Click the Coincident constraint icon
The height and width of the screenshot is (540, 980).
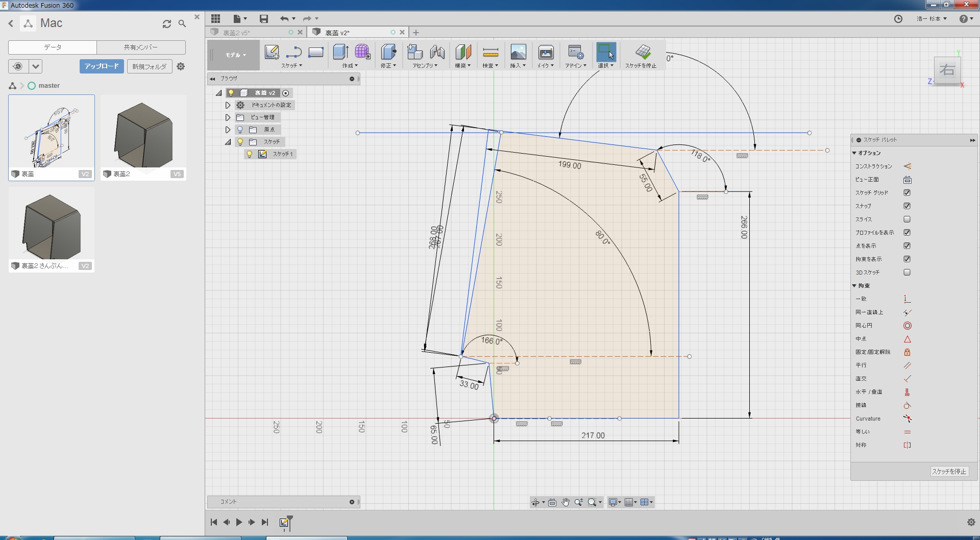(907, 299)
